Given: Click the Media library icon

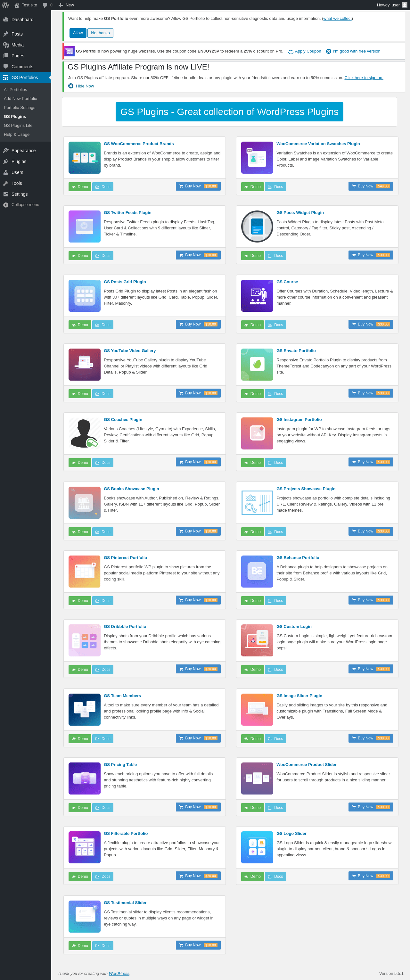Looking at the screenshot, I should click(x=6, y=45).
